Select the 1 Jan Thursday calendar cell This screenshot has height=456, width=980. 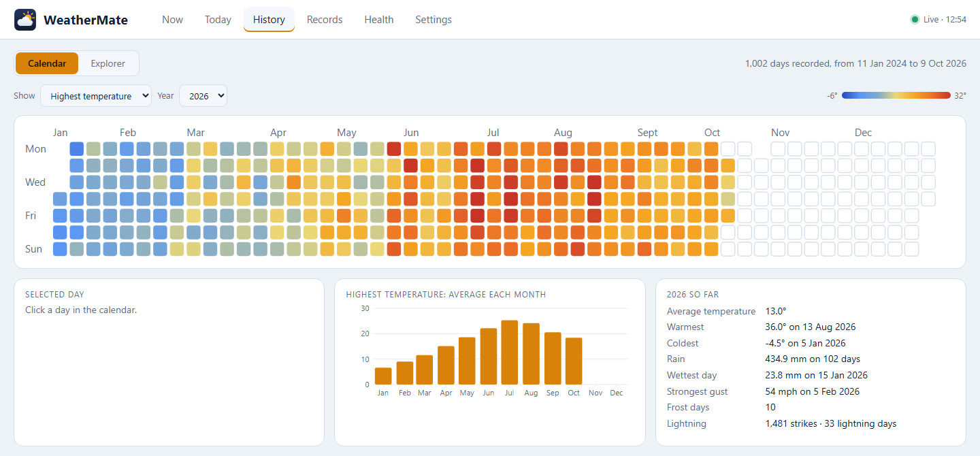pos(60,199)
